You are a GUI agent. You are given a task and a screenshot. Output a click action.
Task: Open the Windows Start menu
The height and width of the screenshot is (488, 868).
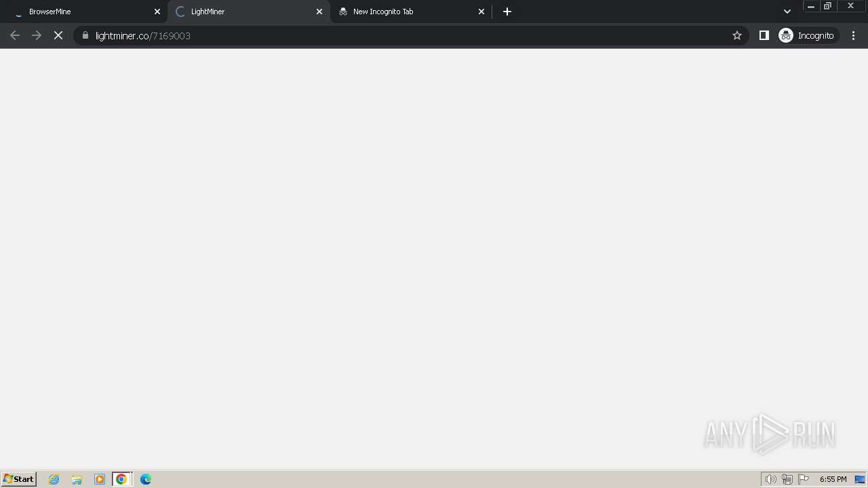pyautogui.click(x=19, y=479)
